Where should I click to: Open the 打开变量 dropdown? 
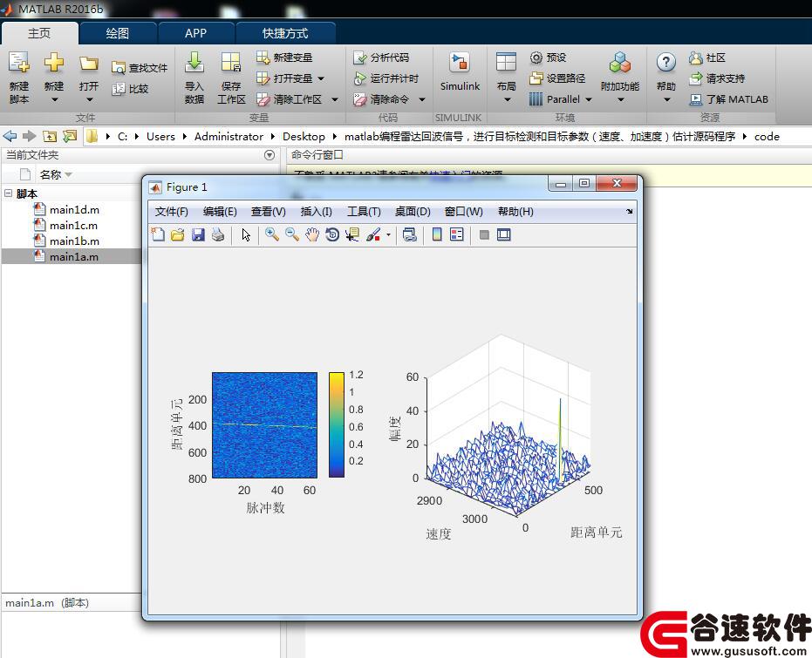pos(321,78)
